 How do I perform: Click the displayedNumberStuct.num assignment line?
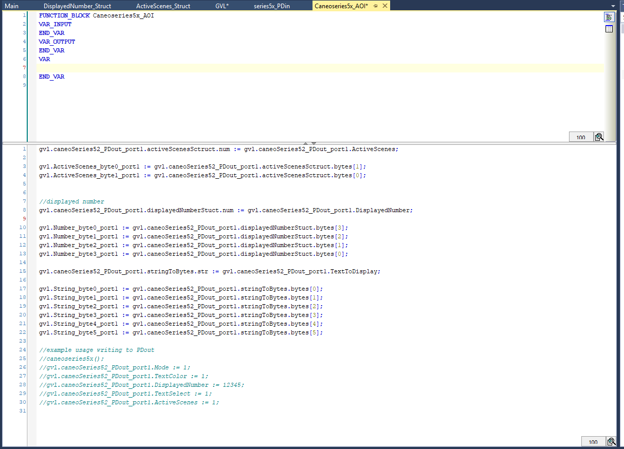click(226, 211)
